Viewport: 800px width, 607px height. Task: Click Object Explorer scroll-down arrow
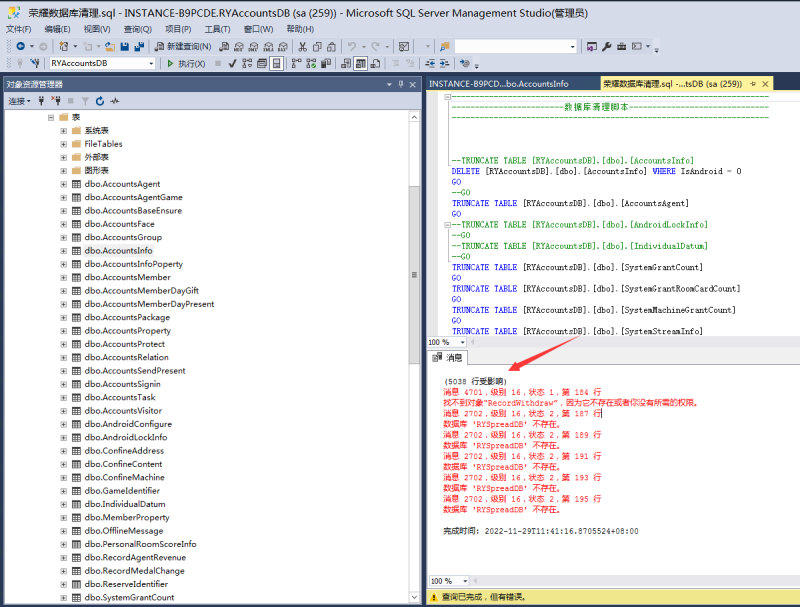(414, 597)
